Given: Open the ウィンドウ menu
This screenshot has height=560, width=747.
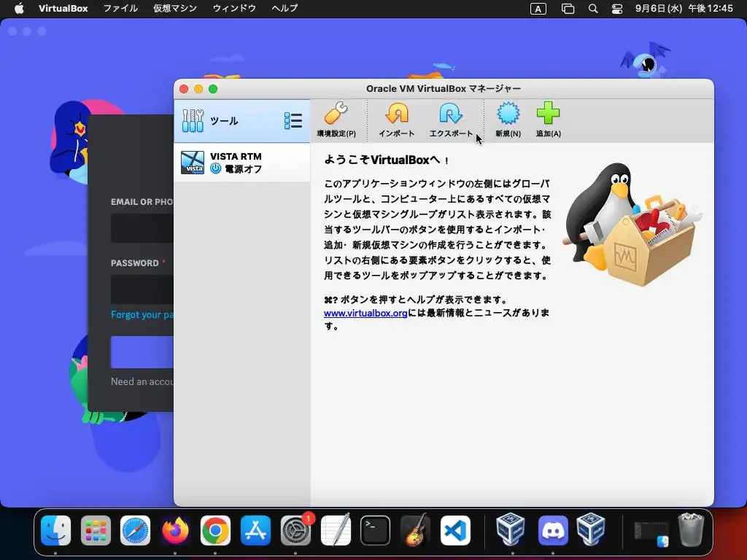Looking at the screenshot, I should pyautogui.click(x=234, y=8).
